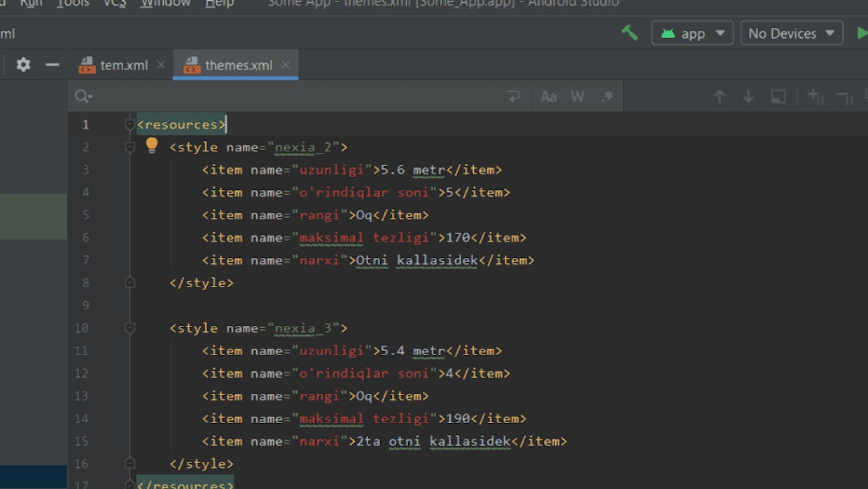This screenshot has width=868, height=489.
Task: Open the VCS menu
Action: [x=115, y=4]
